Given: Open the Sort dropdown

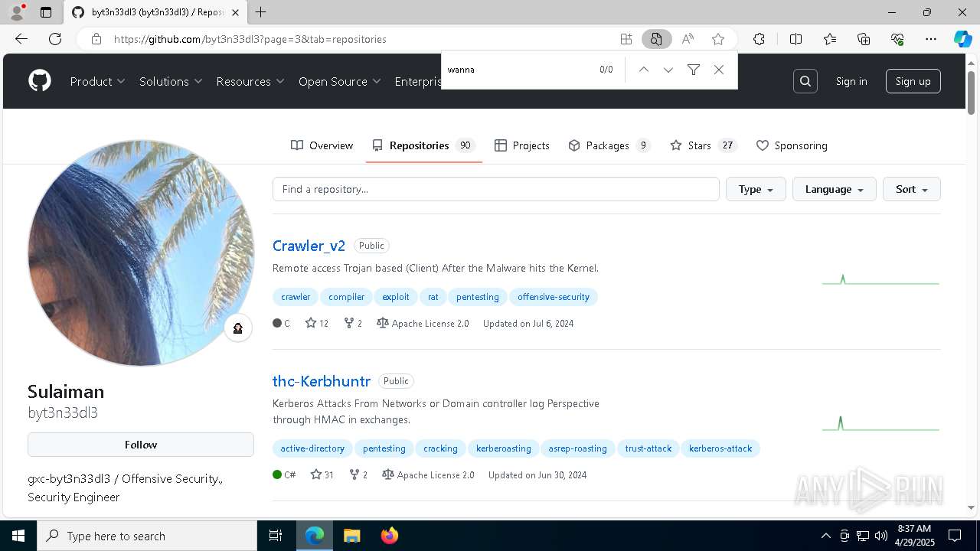Looking at the screenshot, I should click(912, 189).
